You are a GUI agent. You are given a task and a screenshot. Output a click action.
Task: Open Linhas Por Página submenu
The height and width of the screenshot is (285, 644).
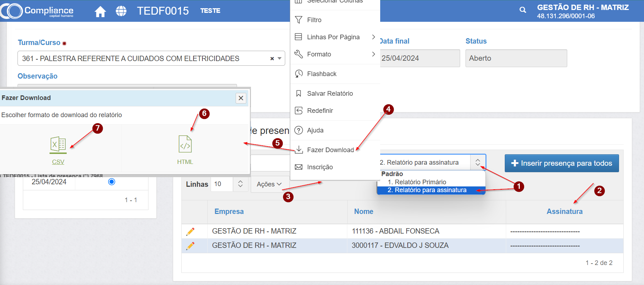(335, 37)
